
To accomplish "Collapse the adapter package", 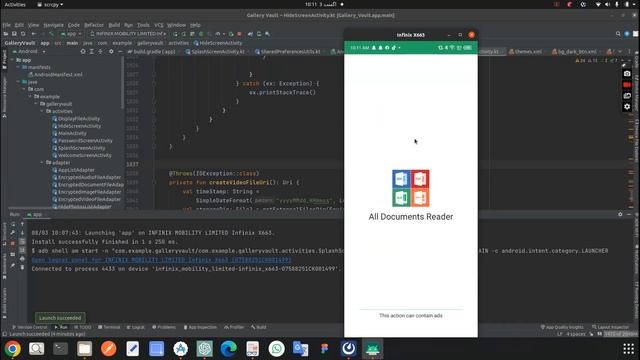I will (42, 163).
